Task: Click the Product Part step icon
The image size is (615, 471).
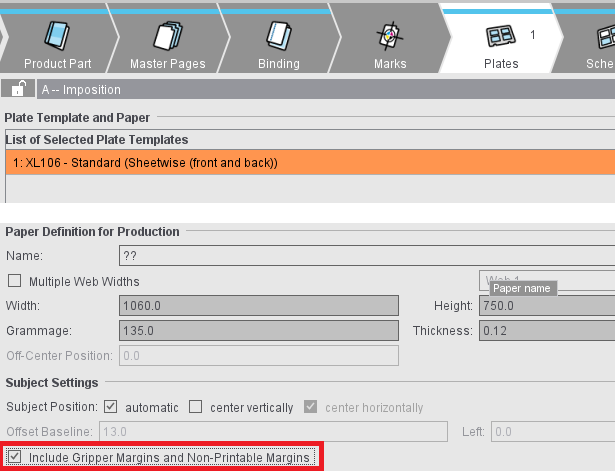Action: click(58, 36)
